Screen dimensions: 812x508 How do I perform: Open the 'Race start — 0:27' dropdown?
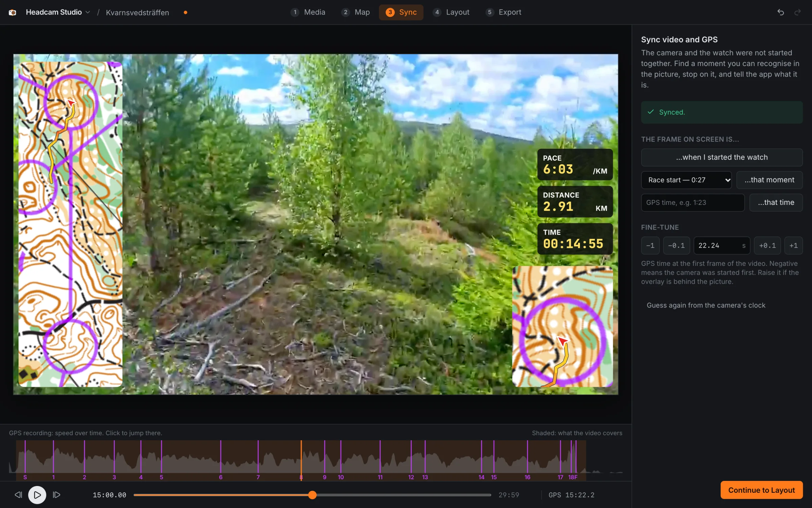pos(686,180)
